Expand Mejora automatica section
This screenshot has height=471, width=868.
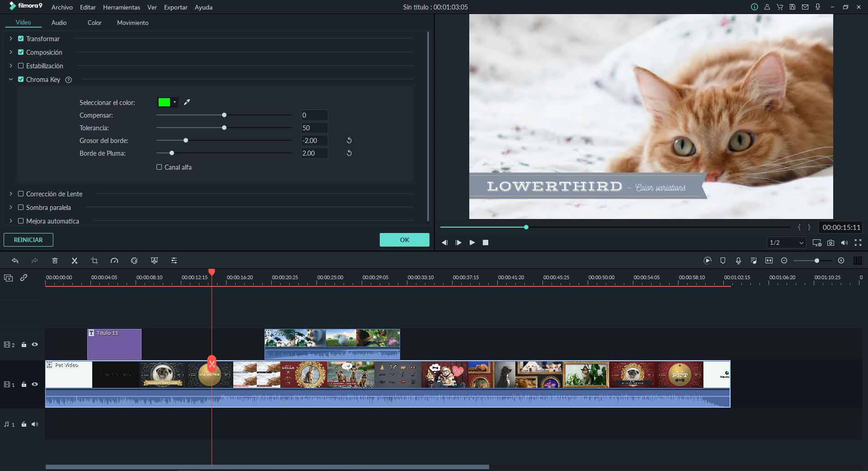11,221
